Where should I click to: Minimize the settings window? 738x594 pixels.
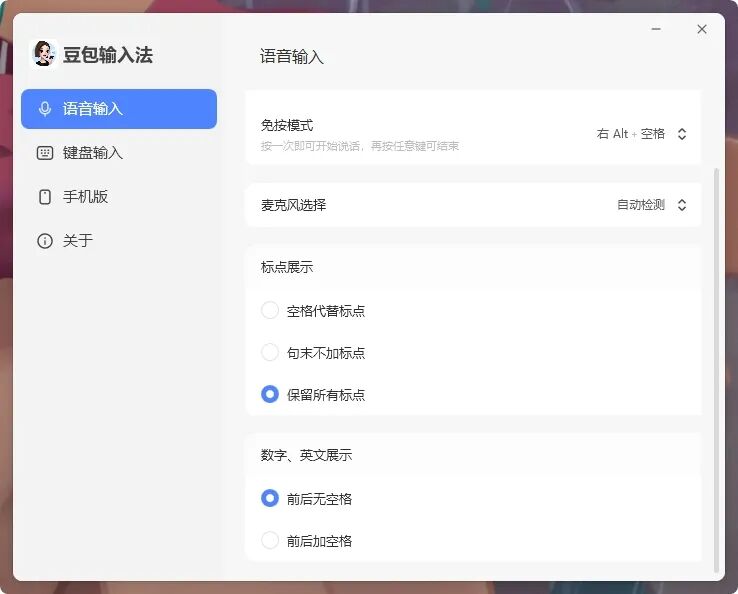point(656,29)
